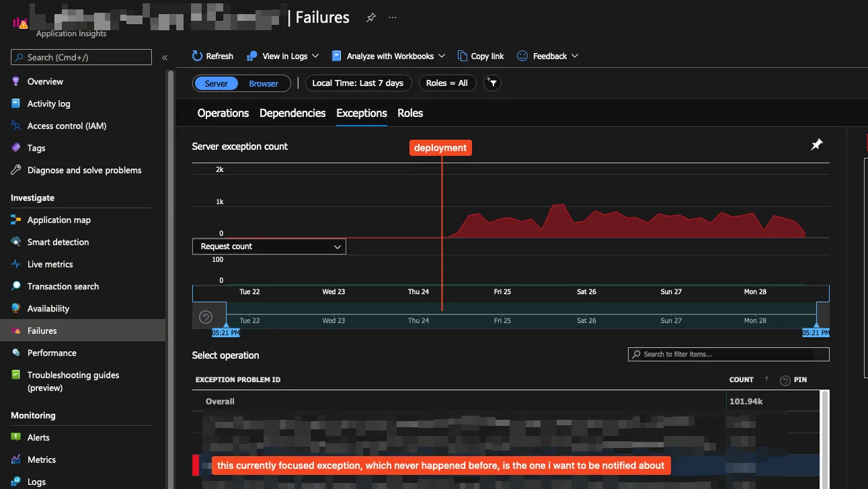Click the Copy link button
This screenshot has height=489, width=868.
point(481,56)
